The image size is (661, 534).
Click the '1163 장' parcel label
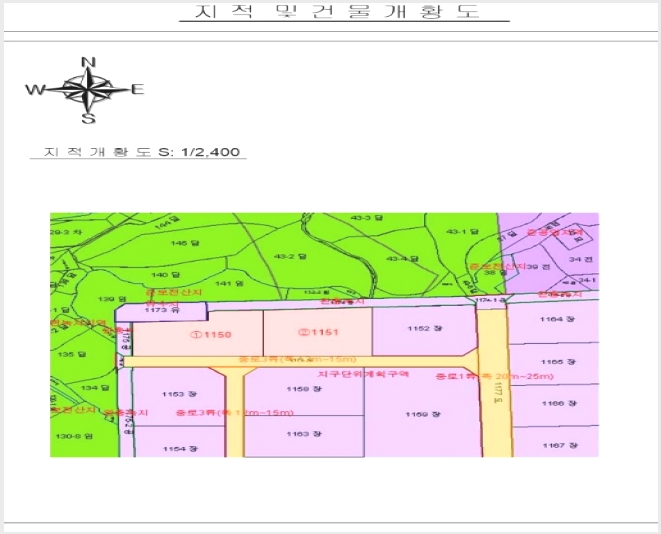click(x=304, y=434)
